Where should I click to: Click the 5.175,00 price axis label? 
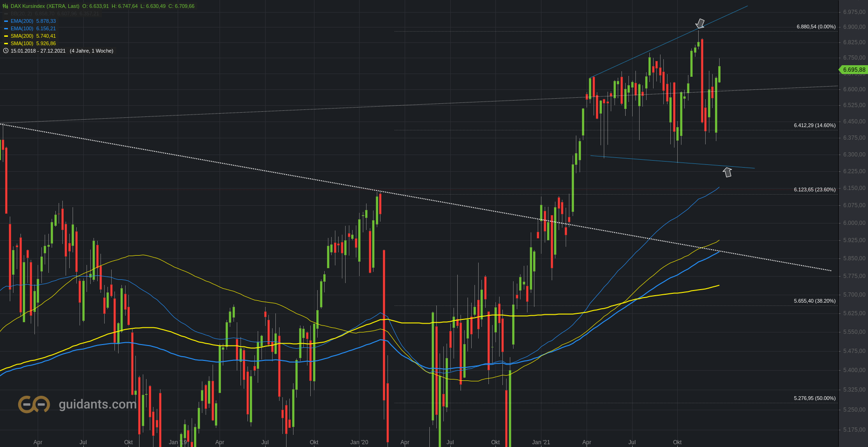tap(854, 429)
